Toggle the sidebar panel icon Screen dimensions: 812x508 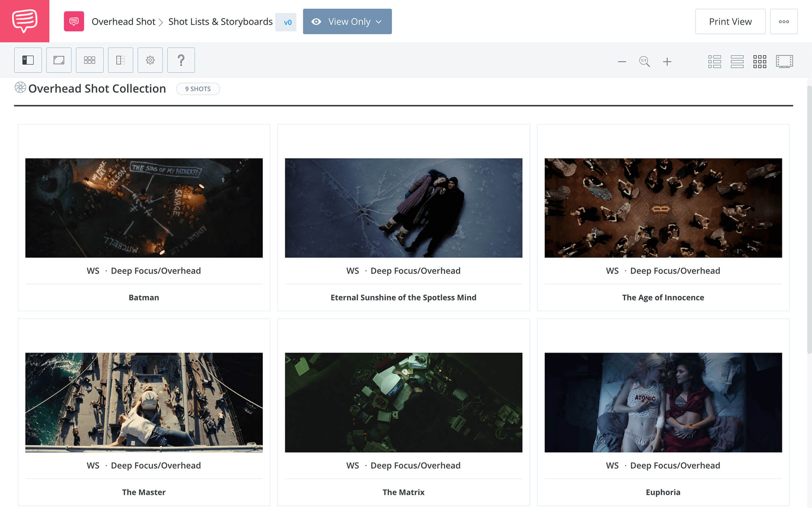pos(28,60)
